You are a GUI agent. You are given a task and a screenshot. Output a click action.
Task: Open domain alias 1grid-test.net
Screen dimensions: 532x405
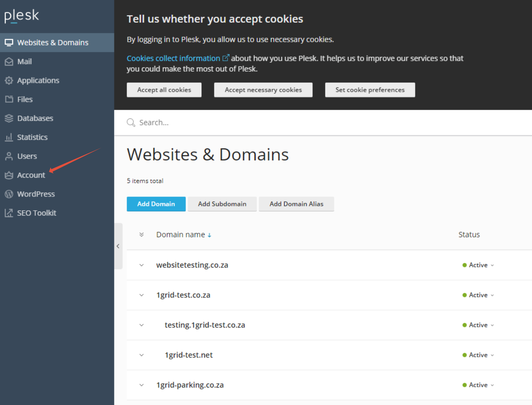(x=189, y=355)
